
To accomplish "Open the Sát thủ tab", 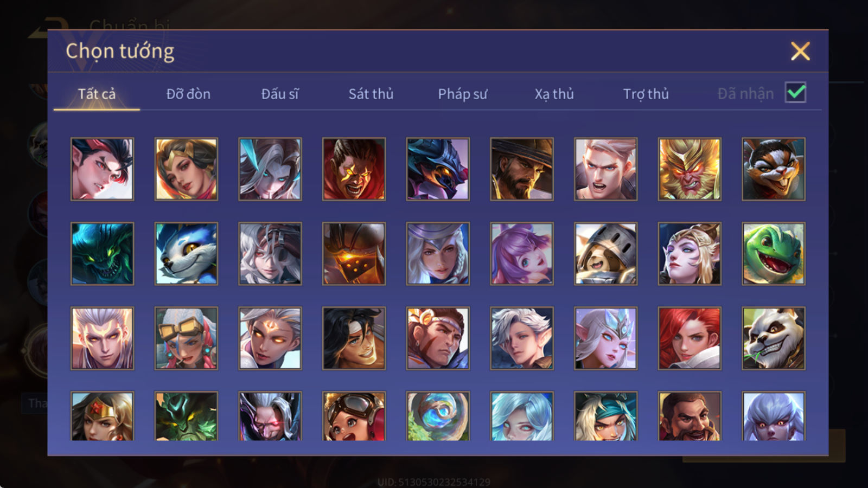I will pyautogui.click(x=371, y=94).
